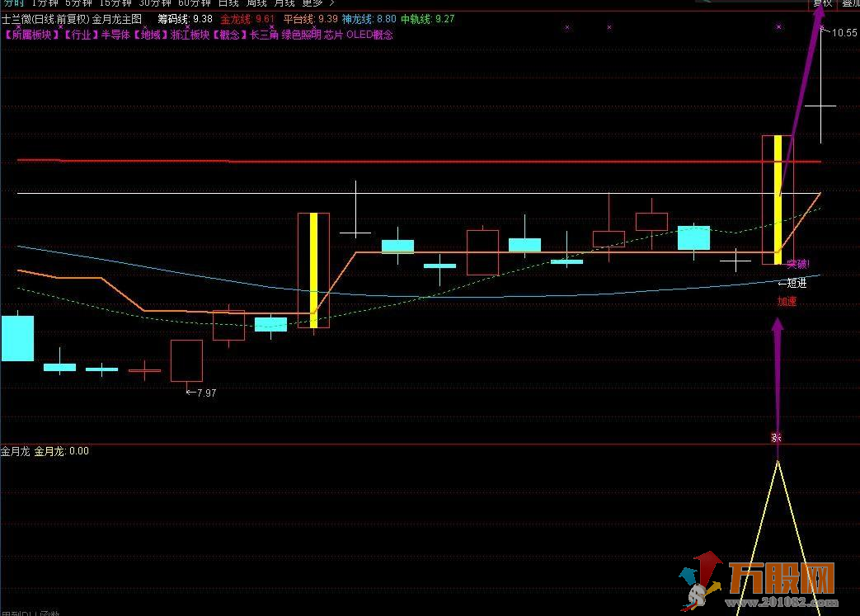This screenshot has width=860, height=616.
Task: Click the 加速 signal label
Action: pos(787,301)
